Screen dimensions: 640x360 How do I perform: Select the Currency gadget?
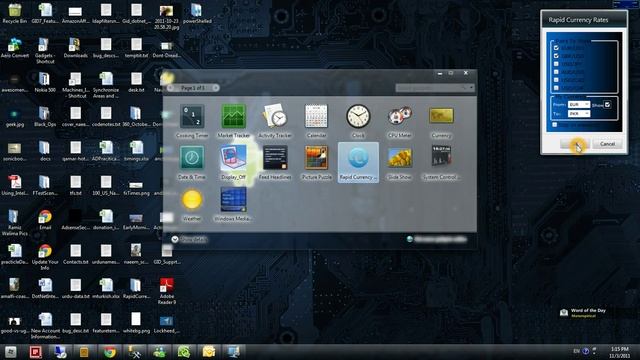coord(441,121)
